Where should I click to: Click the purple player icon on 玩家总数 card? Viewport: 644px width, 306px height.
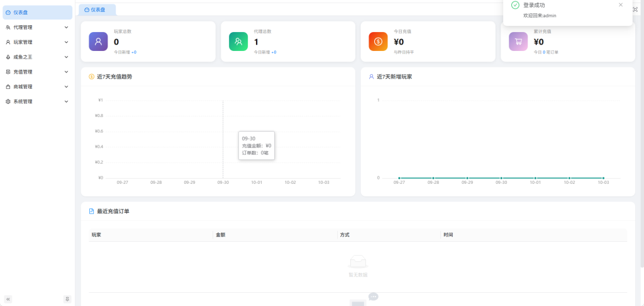pos(99,42)
